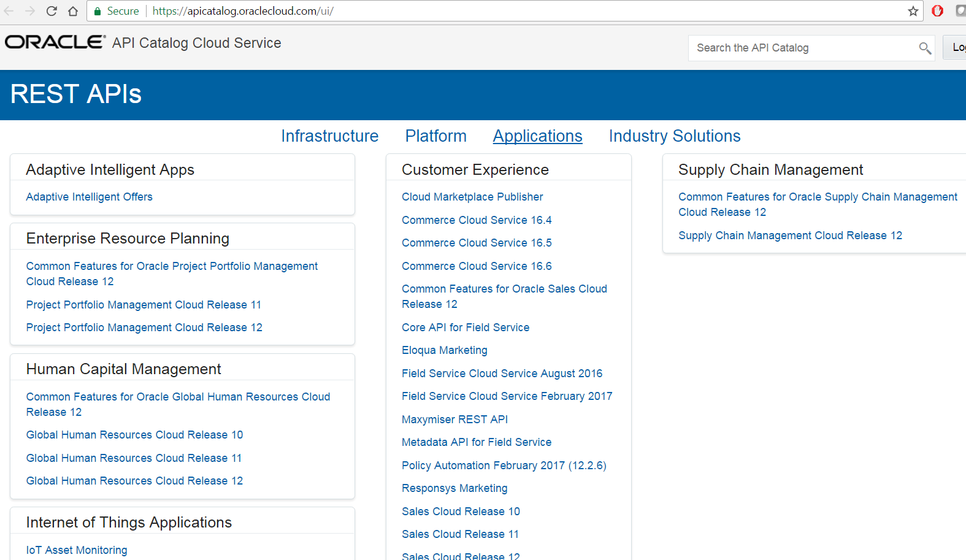Viewport: 966px width, 560px height.
Task: Click the Adaptive Intelligent Apps heading
Action: pos(110,170)
